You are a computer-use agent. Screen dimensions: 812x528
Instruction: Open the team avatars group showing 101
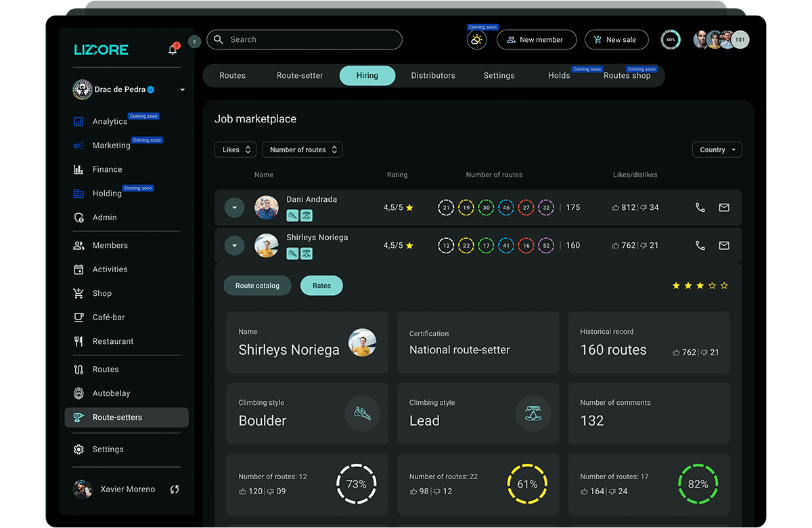click(x=721, y=40)
